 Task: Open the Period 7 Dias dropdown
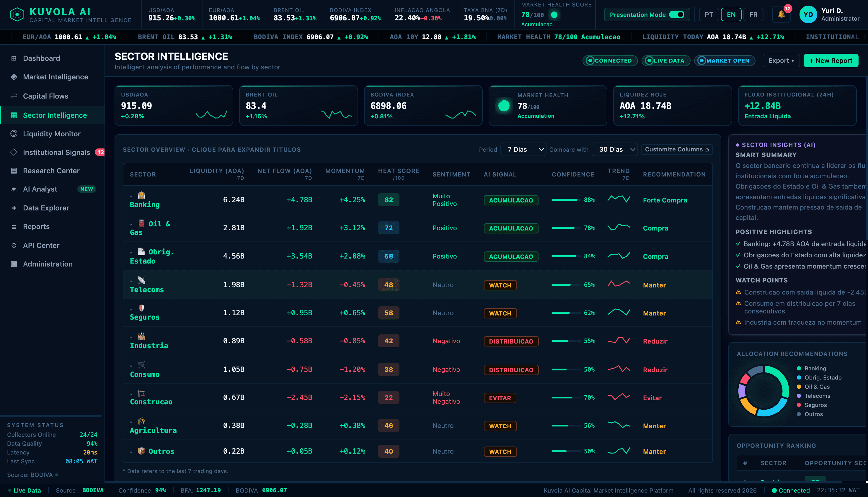(523, 150)
